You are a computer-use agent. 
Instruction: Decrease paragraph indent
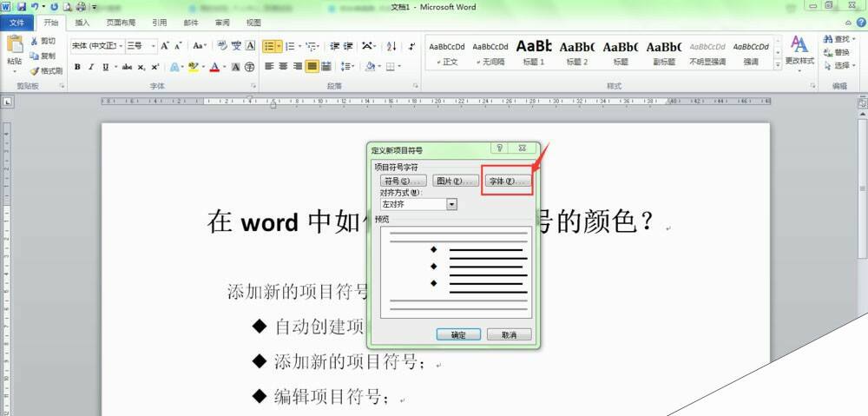tap(334, 46)
